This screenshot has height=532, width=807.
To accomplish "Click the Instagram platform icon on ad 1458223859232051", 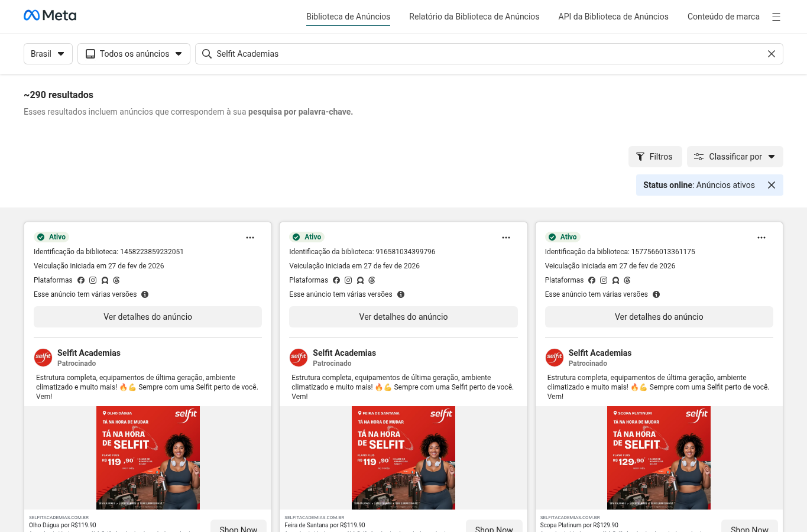I will point(93,280).
